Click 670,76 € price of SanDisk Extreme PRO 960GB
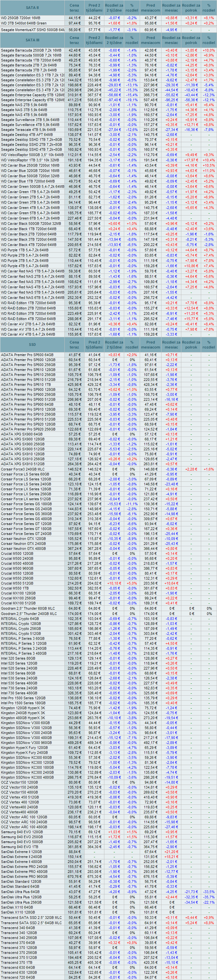 pyautogui.click(x=75, y=877)
